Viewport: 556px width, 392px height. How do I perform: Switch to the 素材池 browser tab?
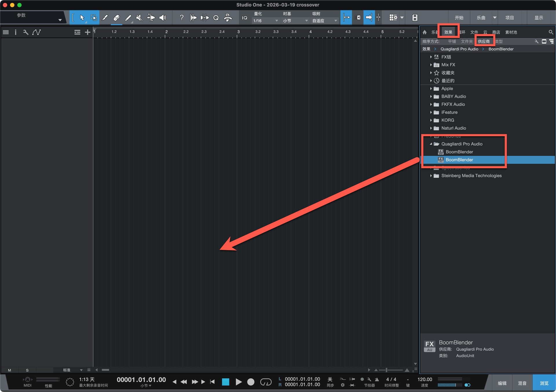click(x=511, y=32)
